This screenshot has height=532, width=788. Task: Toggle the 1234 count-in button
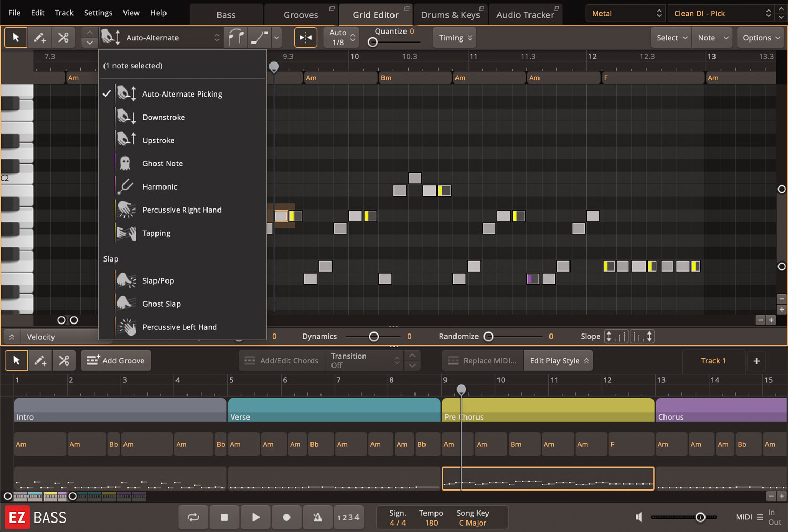[348, 517]
